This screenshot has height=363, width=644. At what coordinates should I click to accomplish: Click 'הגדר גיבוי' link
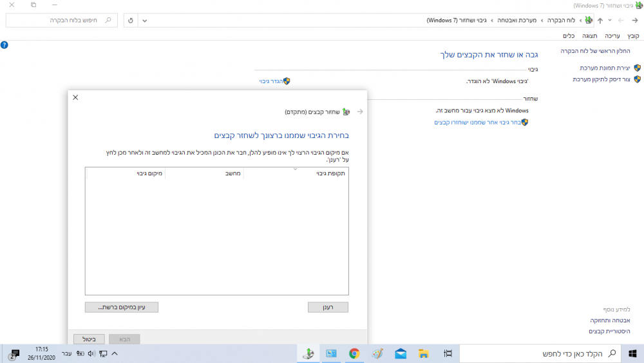coord(271,81)
